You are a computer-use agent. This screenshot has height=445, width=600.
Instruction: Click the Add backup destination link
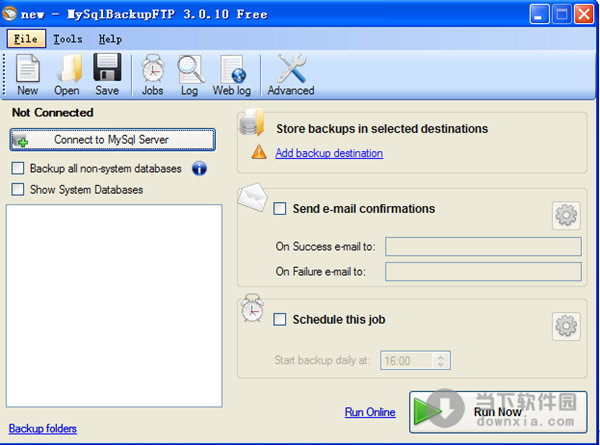[x=329, y=153]
